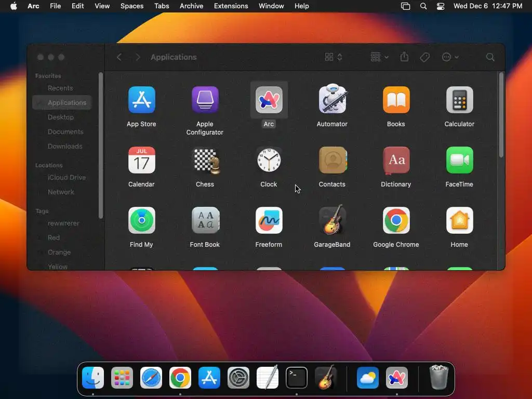The height and width of the screenshot is (399, 532).
Task: Select iCloud Drive in the sidebar
Action: tap(62, 178)
